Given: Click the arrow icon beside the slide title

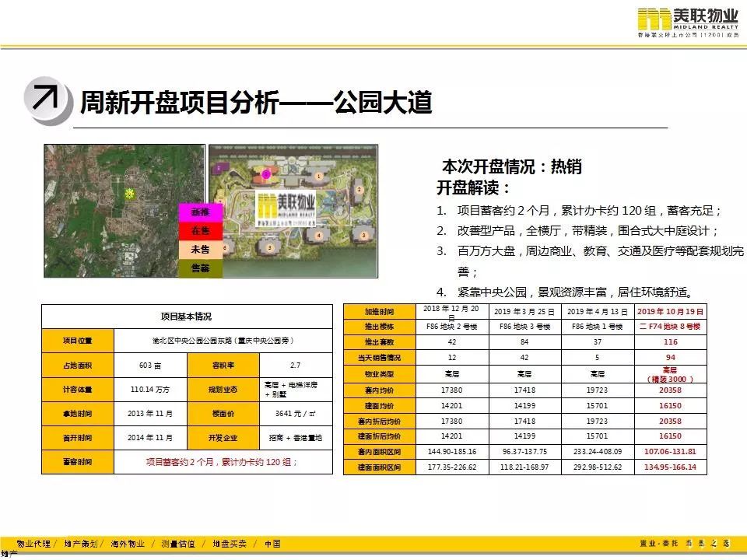Looking at the screenshot, I should [x=47, y=100].
